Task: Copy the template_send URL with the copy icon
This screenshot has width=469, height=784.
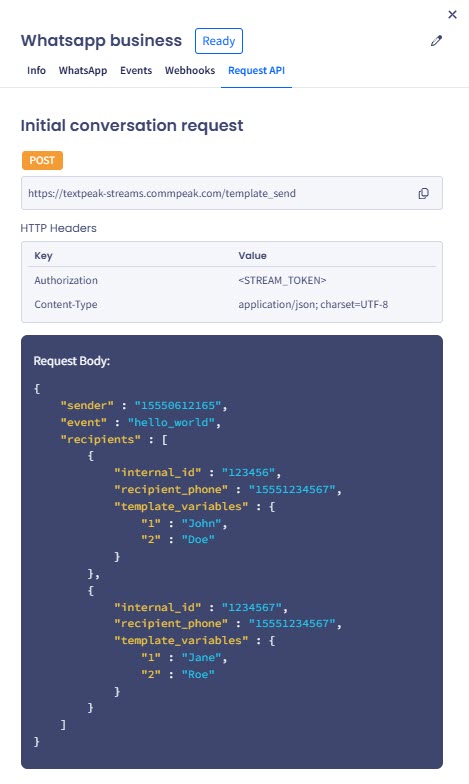Action: tap(424, 194)
